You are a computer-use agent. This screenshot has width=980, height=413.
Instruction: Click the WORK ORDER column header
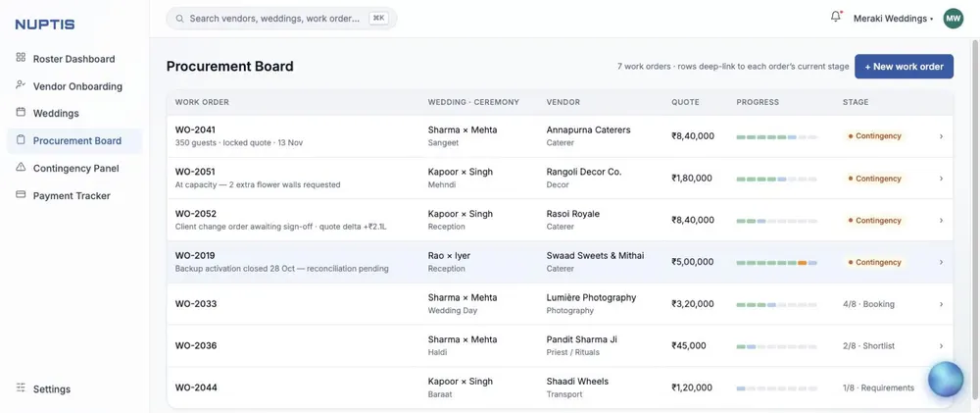tap(202, 102)
